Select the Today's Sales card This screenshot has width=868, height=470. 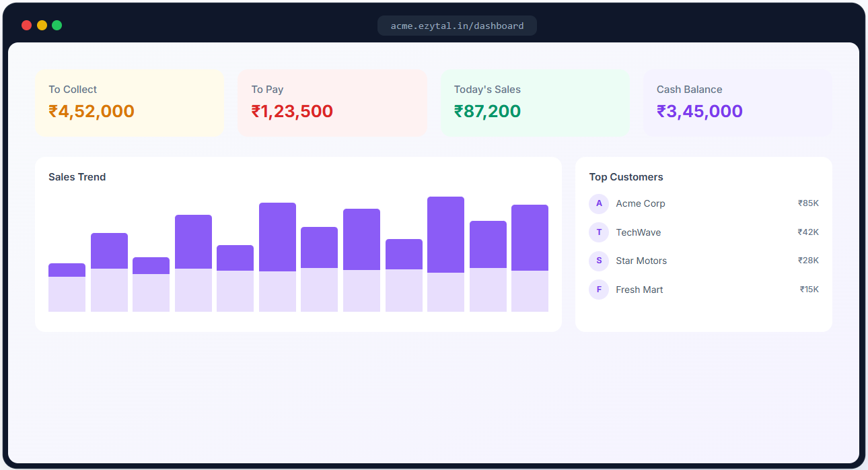tap(535, 103)
